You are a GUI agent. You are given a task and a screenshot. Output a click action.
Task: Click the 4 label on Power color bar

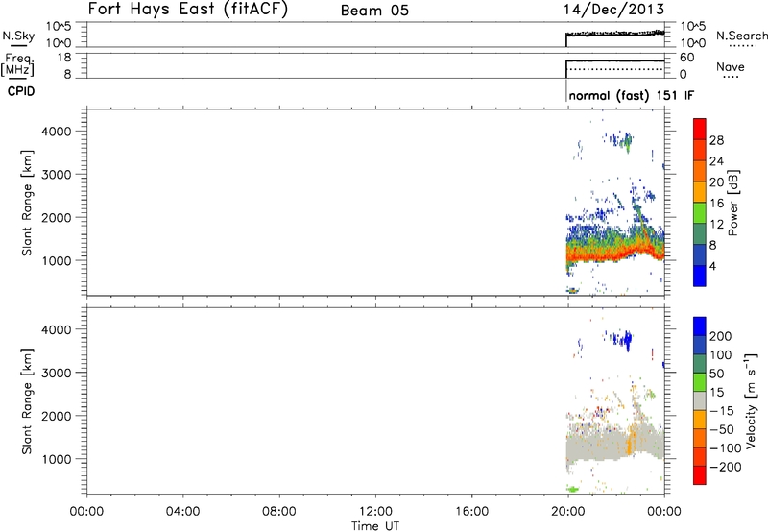pyautogui.click(x=712, y=266)
